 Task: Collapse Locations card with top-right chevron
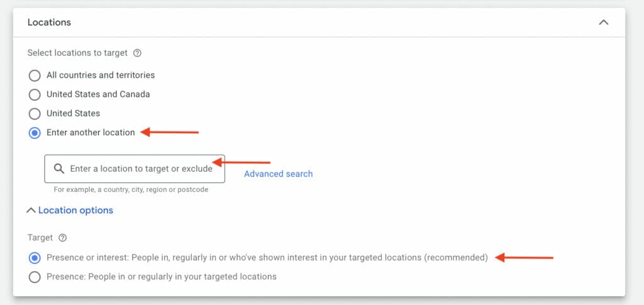(x=603, y=23)
